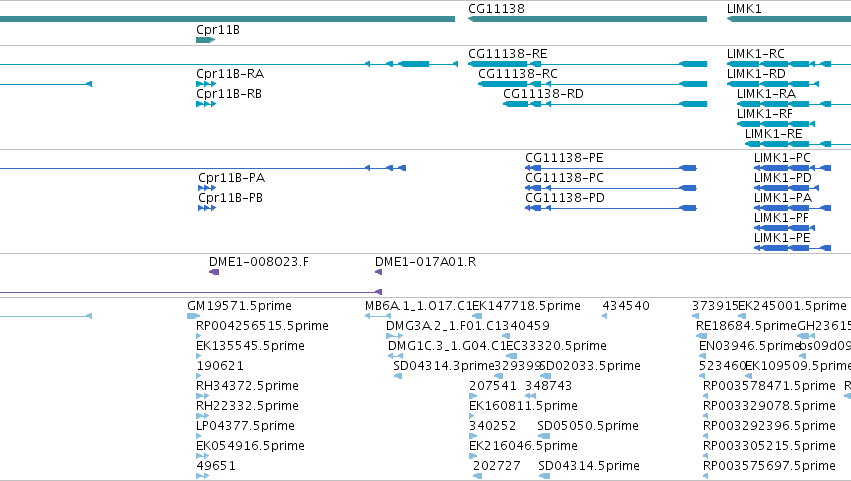Click EST RH22332.5prime

point(247,407)
